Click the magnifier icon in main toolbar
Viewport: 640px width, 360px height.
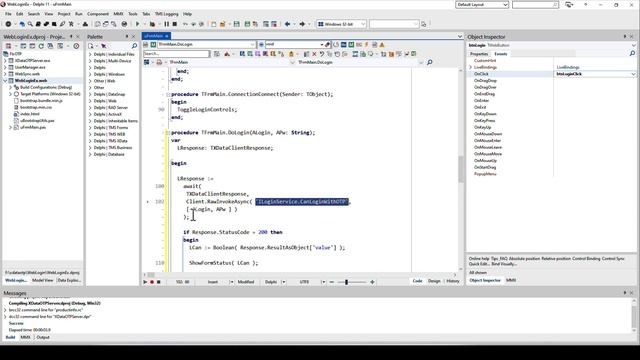[x=30, y=24]
